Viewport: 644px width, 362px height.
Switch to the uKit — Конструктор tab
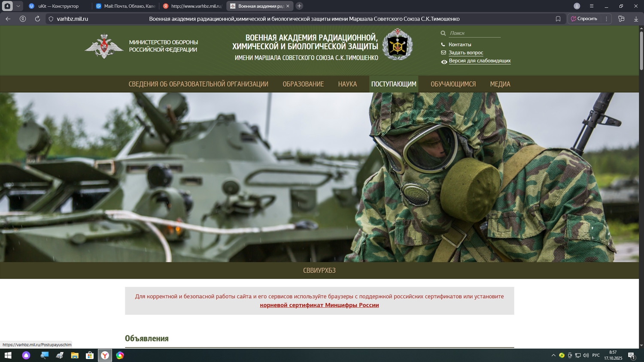[x=58, y=6]
